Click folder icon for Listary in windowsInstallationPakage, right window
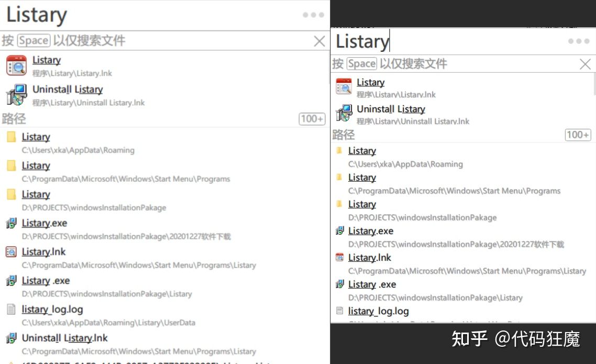This screenshot has height=364, width=596. coord(339,204)
